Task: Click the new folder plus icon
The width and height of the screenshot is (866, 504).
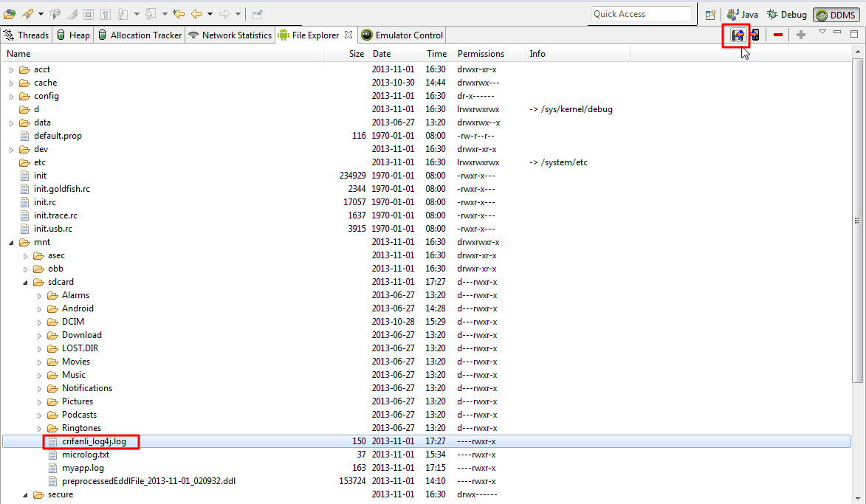Action: [x=801, y=35]
